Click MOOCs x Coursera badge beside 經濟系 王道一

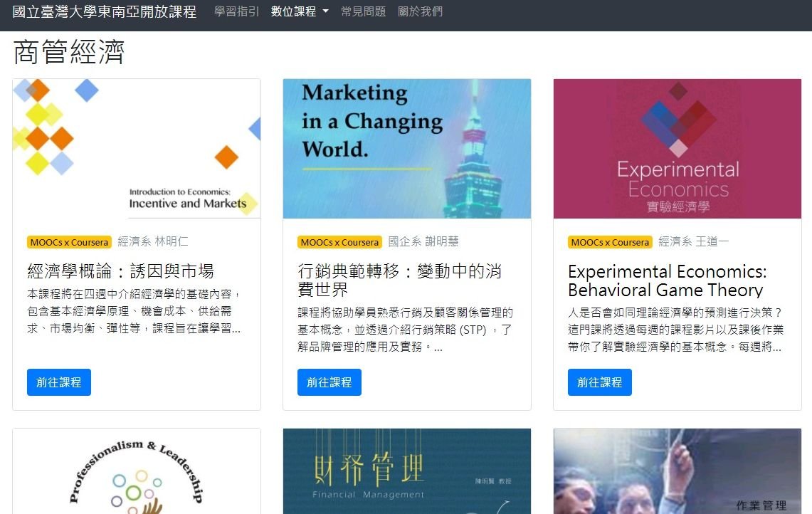click(x=610, y=242)
